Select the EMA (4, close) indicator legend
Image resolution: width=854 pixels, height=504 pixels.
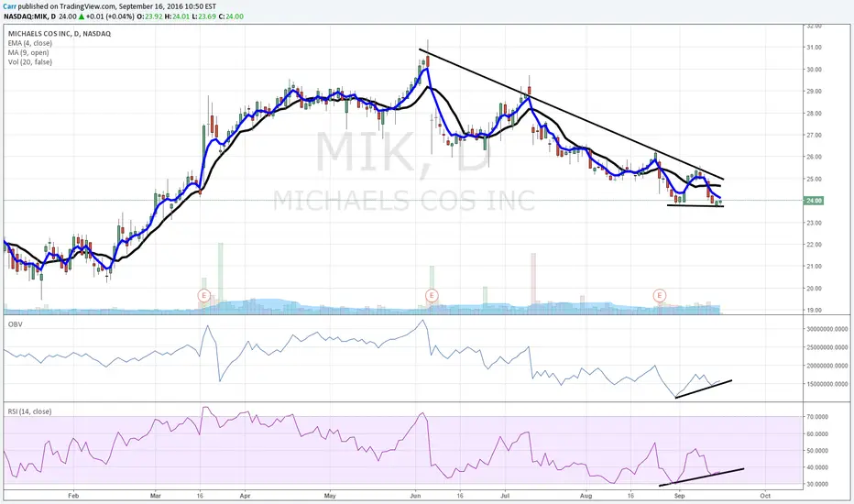pos(30,43)
